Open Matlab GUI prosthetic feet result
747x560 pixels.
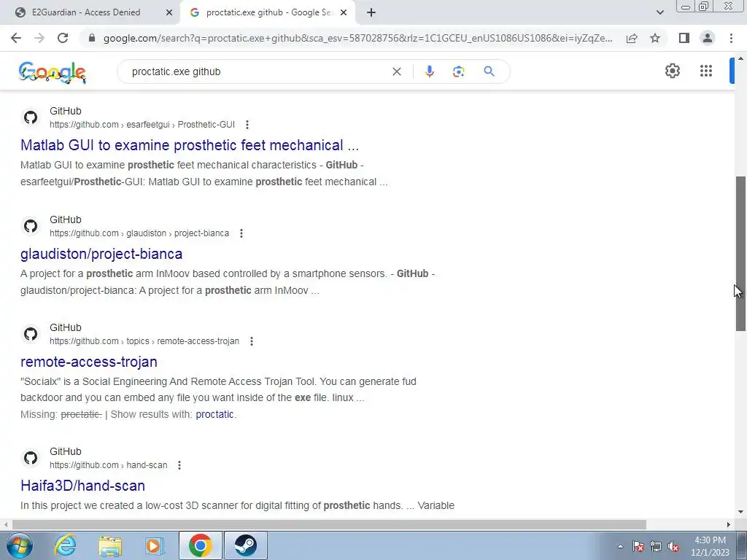tap(190, 145)
